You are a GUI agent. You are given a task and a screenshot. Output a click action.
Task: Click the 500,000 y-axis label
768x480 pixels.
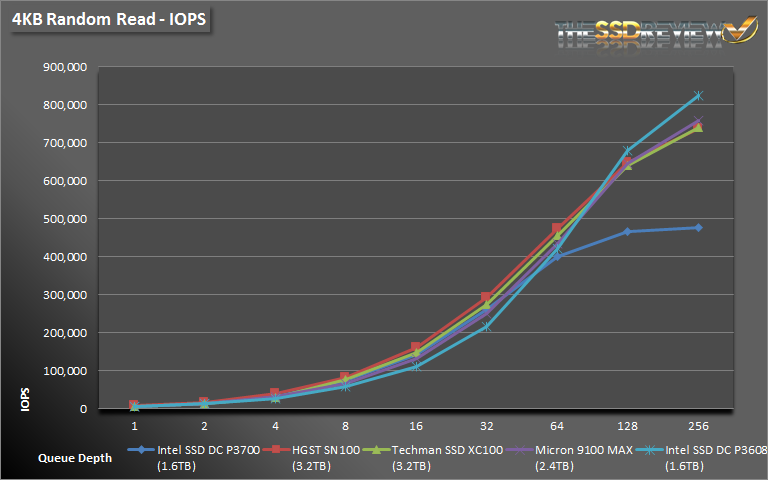pos(65,219)
